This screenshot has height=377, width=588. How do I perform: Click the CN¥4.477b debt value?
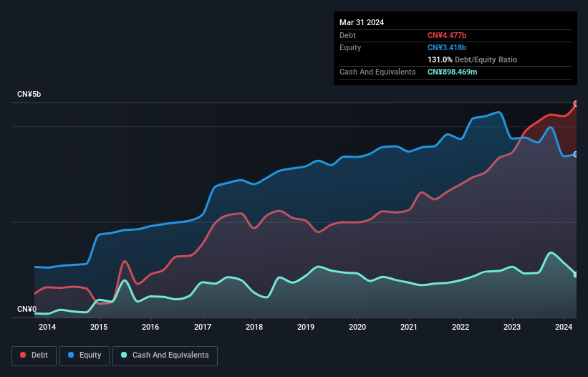pos(447,35)
